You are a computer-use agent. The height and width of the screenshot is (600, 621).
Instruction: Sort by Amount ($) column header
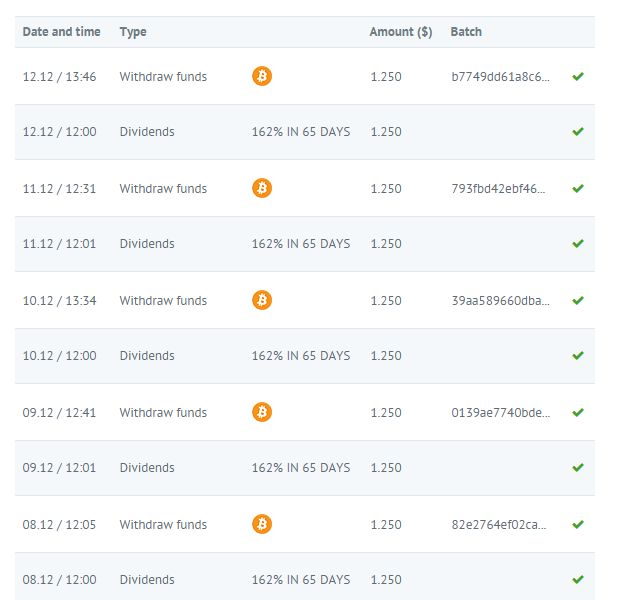click(400, 32)
